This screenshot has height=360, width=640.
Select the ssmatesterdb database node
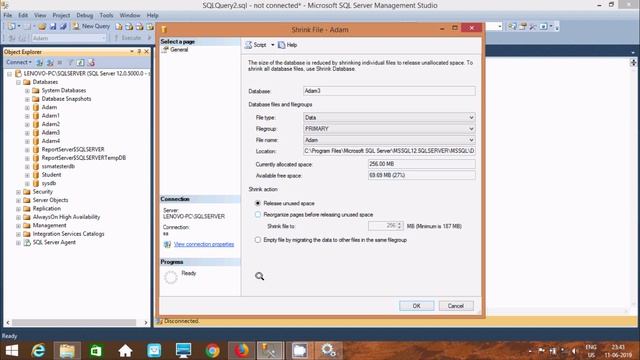tap(58, 166)
